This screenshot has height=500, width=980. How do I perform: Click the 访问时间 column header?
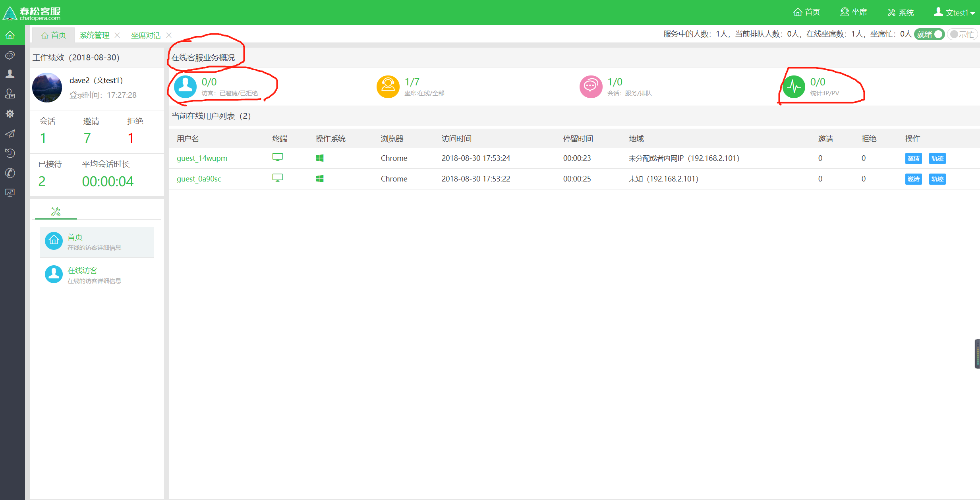click(x=456, y=139)
